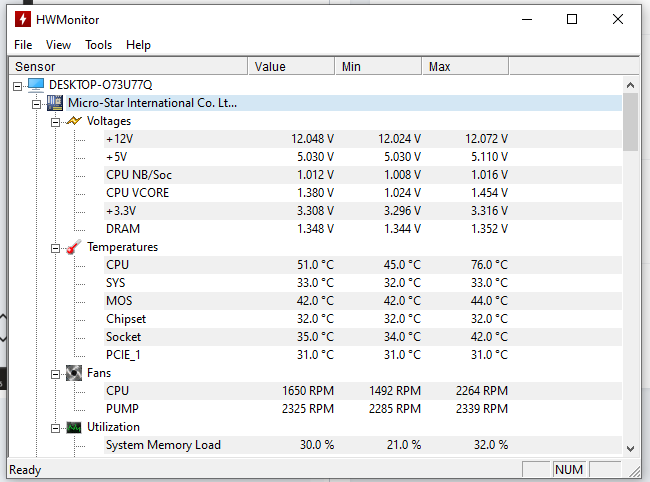Click the 76.0 °C CPU max temperature
650x482 pixels.
[x=489, y=265]
